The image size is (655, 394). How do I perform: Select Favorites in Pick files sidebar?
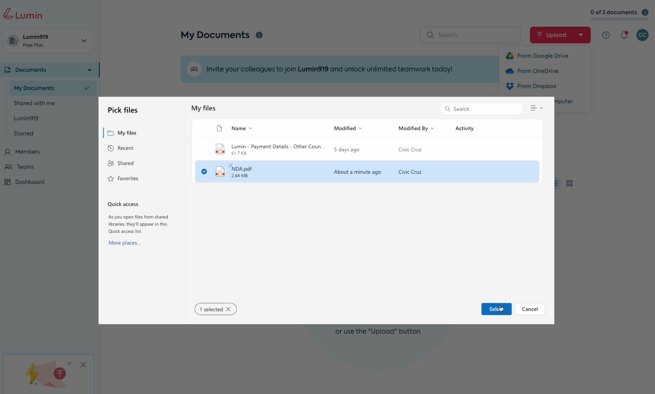pyautogui.click(x=127, y=178)
